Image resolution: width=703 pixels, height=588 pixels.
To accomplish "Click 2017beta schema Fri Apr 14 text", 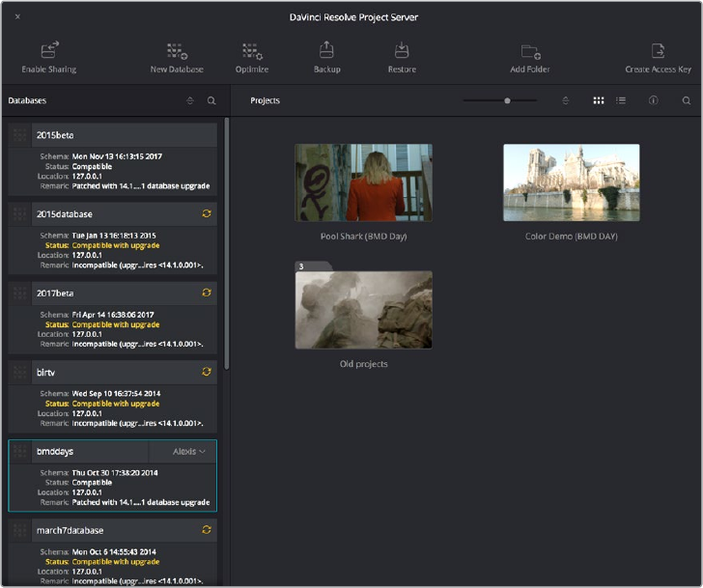I will coord(113,315).
